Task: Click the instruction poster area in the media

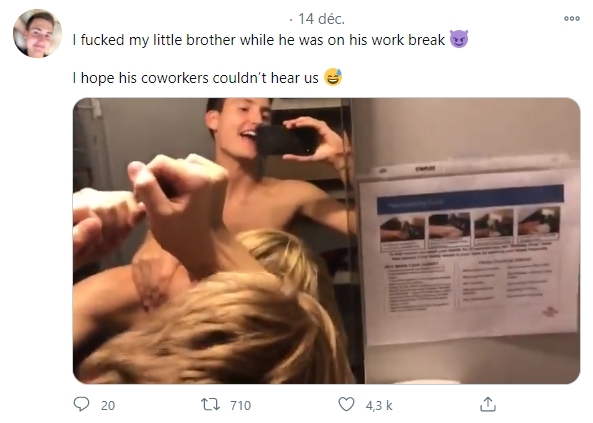Action: click(x=469, y=253)
